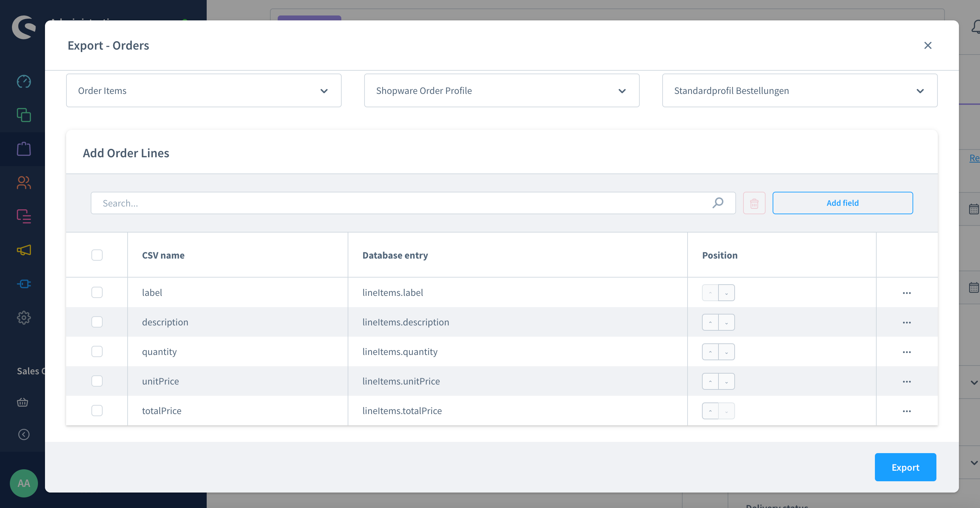The image size is (980, 508).
Task: Move quantity row position up
Action: 710,352
